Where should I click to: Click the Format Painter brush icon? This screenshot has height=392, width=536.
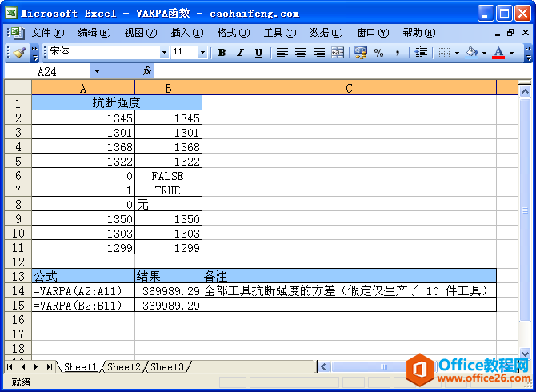click(19, 53)
